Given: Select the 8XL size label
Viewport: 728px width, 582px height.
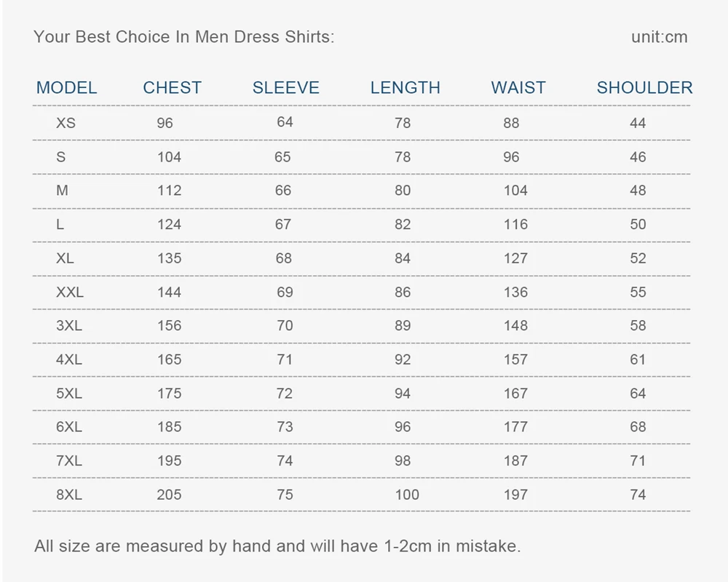Looking at the screenshot, I should (x=69, y=495).
